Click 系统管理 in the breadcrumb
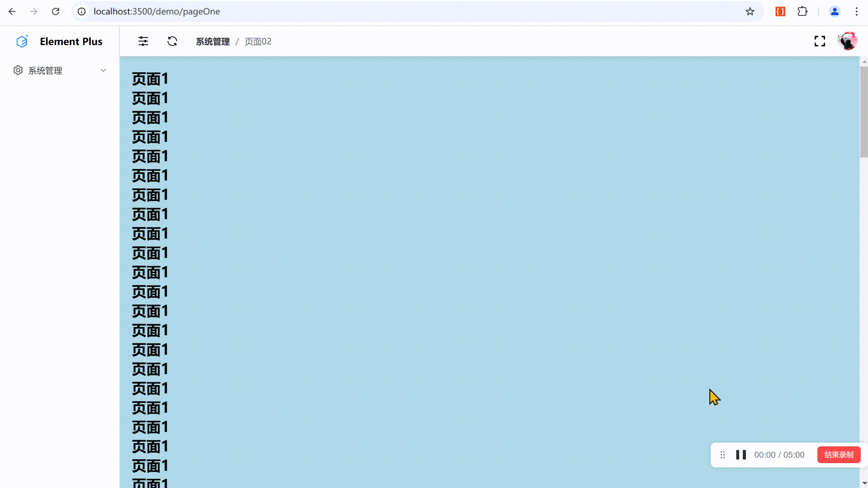868x488 pixels. [212, 42]
